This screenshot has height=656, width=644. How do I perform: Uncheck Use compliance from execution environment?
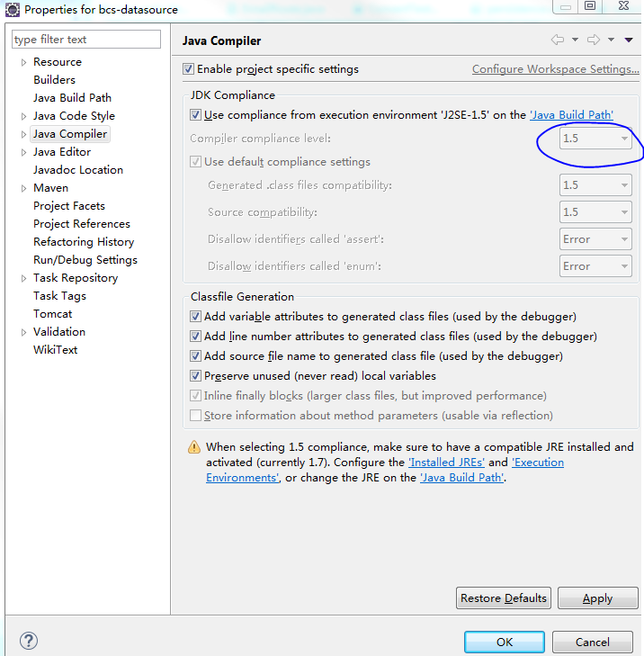[195, 114]
